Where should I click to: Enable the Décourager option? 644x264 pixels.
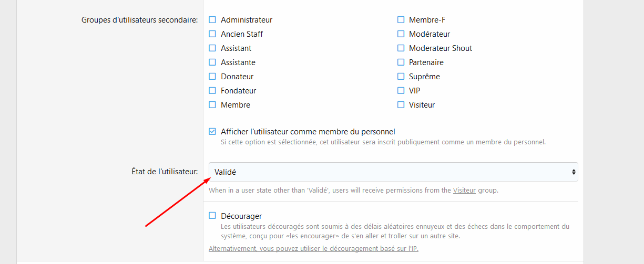tap(212, 216)
